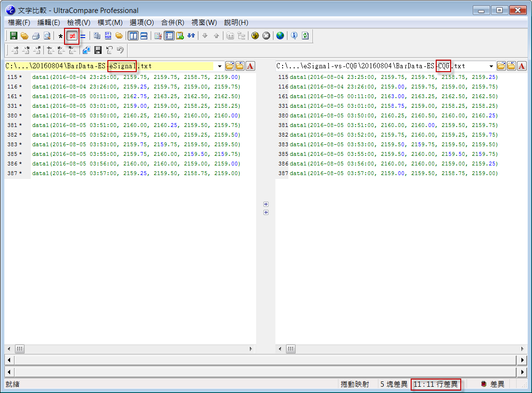The image size is (532, 393).
Task: Open the 檢視(V) menu
Action: coord(78,23)
